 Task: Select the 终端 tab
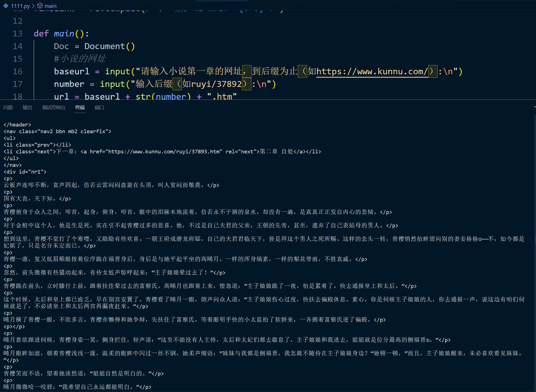click(x=80, y=107)
